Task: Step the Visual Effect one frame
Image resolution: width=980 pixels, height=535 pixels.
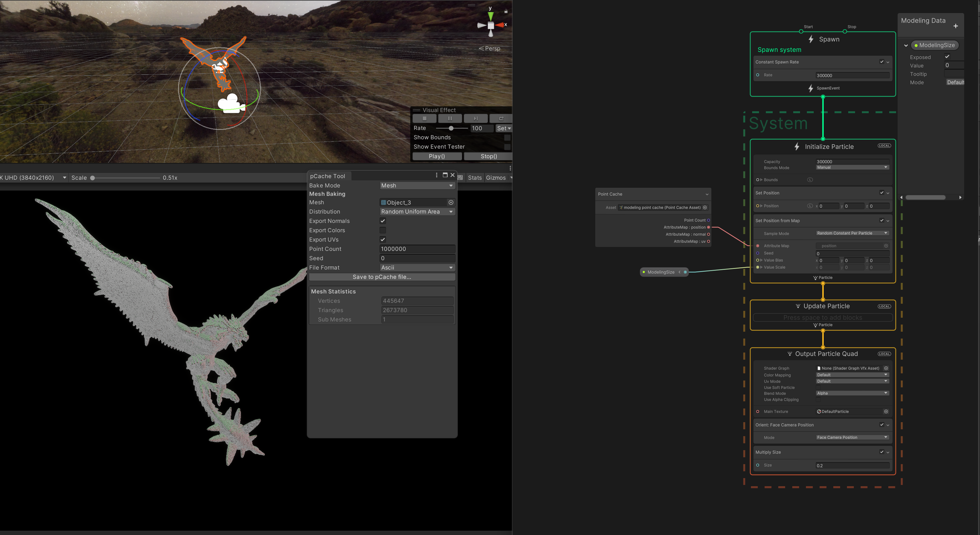Action: tap(475, 119)
